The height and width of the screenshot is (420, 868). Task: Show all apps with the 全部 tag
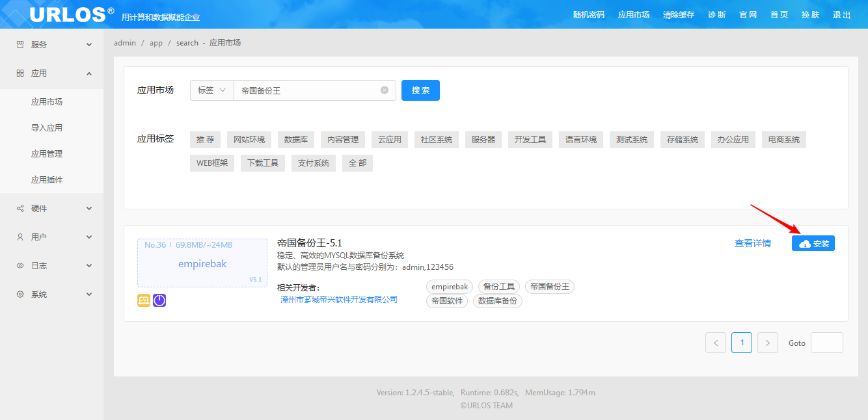pos(358,163)
